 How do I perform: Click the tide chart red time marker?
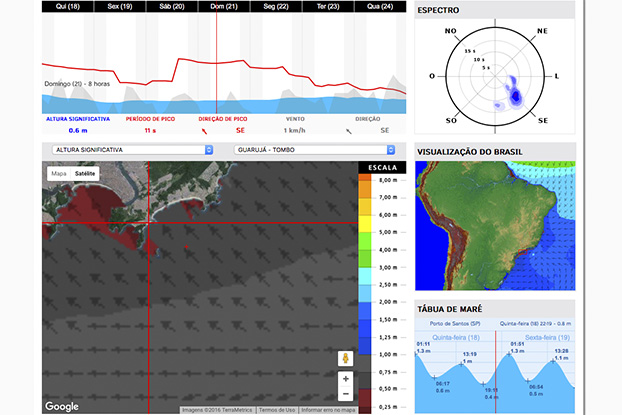(495, 371)
